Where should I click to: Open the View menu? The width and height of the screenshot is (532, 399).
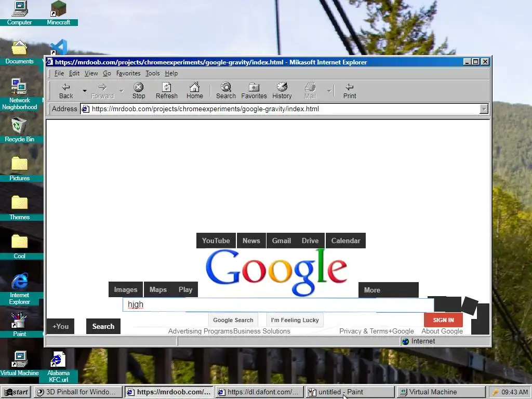point(91,73)
